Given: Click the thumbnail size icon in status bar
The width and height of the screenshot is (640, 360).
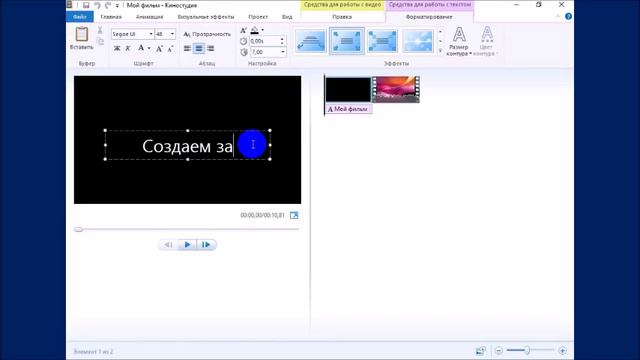Looking at the screenshot, I should pyautogui.click(x=480, y=351).
